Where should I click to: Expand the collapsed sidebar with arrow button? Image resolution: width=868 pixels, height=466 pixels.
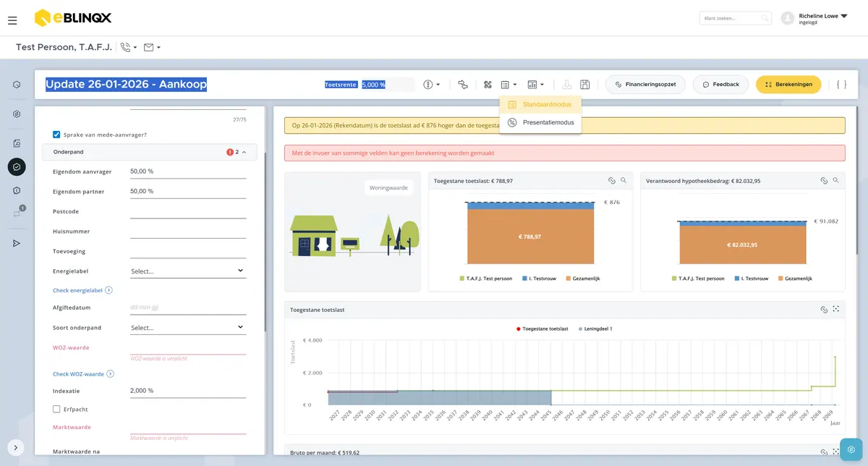pos(16,447)
